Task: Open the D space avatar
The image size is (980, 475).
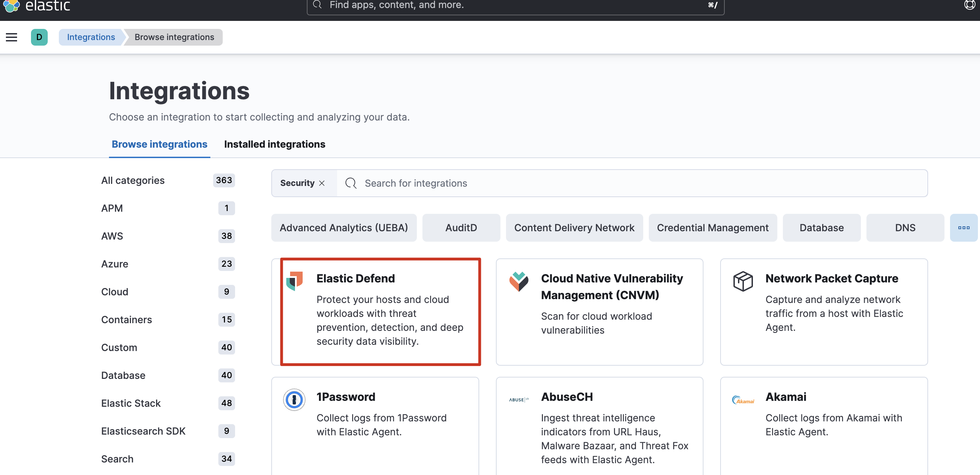Action: (39, 37)
